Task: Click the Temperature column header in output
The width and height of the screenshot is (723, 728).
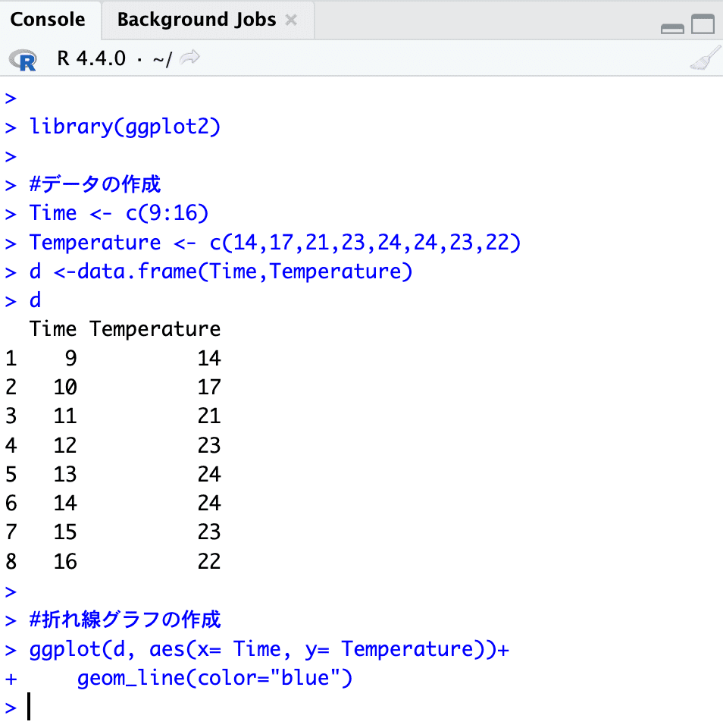Action: 155,329
